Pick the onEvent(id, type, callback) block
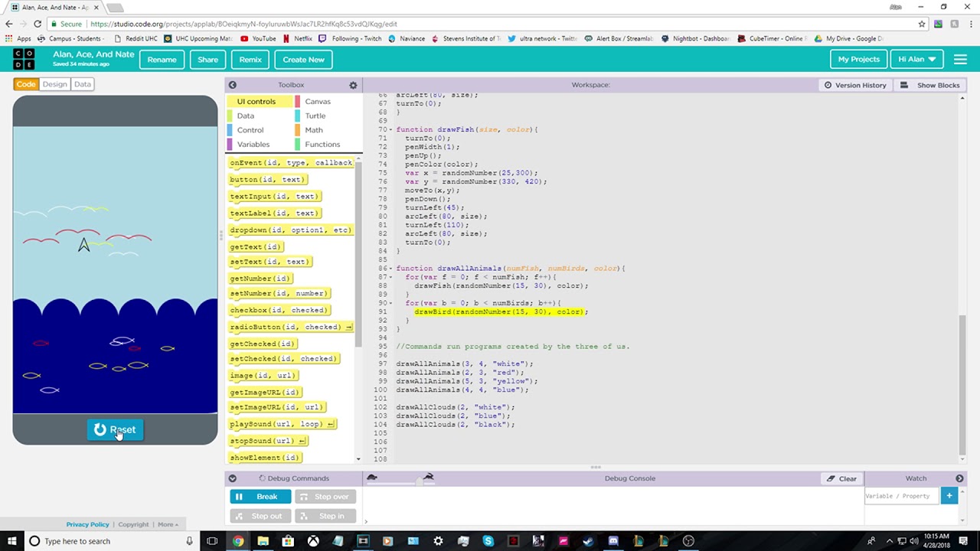Screen dimensions: 980x551 (291, 163)
